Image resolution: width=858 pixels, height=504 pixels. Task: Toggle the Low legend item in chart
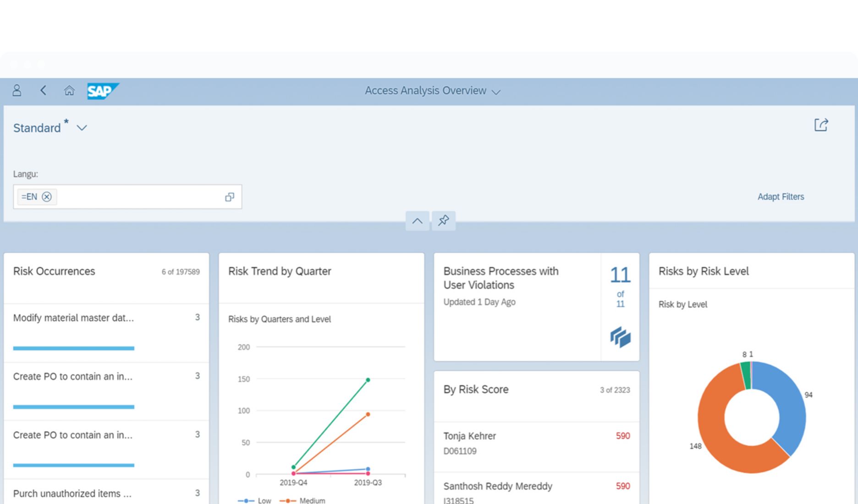point(259,500)
